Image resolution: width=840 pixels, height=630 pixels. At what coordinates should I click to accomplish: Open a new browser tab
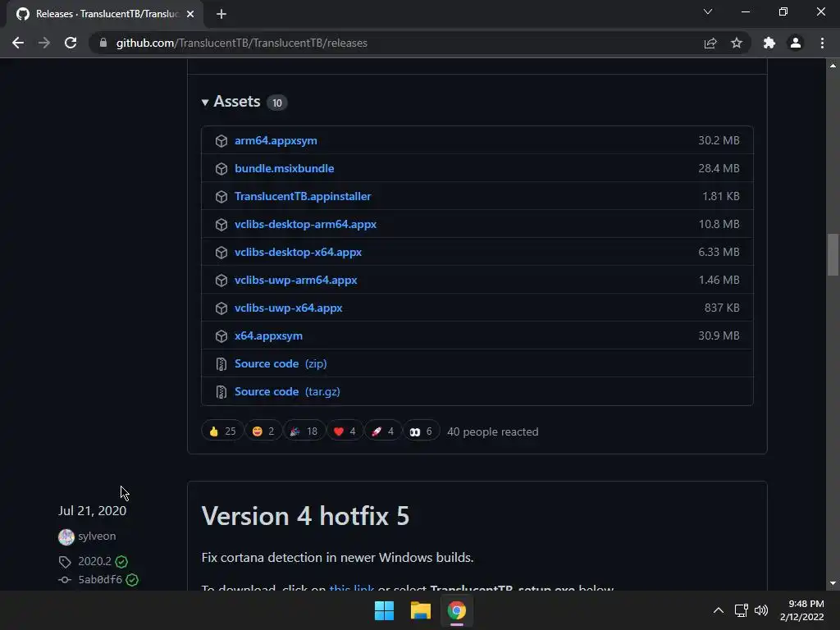[221, 14]
